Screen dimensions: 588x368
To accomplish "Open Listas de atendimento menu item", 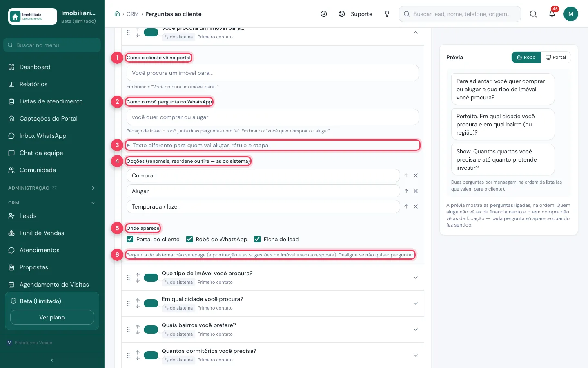I will (51, 101).
